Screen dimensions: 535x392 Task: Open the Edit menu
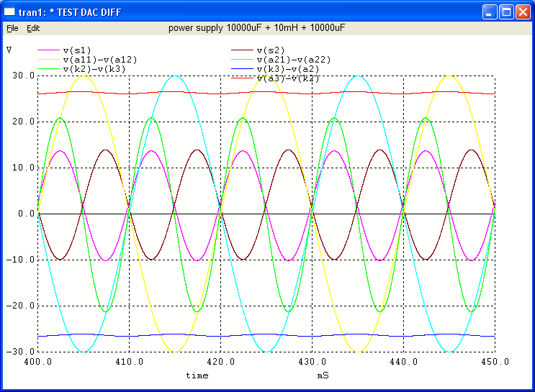(33, 28)
